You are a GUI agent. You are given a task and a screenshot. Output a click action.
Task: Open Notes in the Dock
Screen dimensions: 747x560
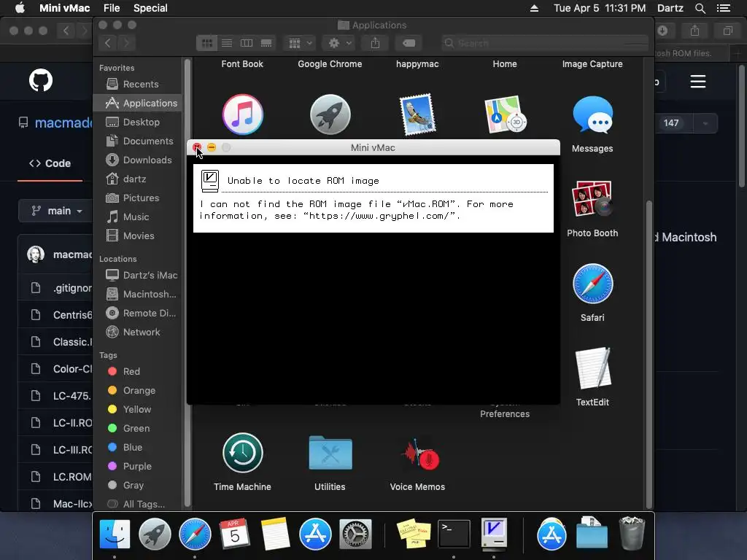[x=275, y=534]
